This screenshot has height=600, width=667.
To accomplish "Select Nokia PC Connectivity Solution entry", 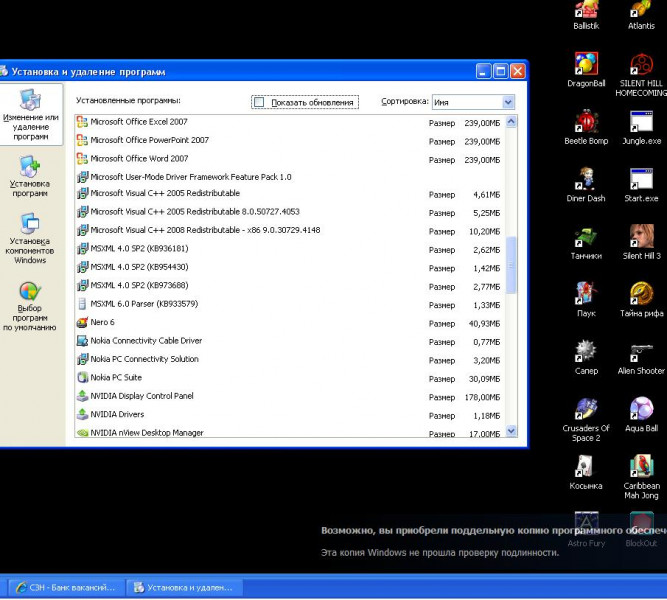I will click(289, 360).
